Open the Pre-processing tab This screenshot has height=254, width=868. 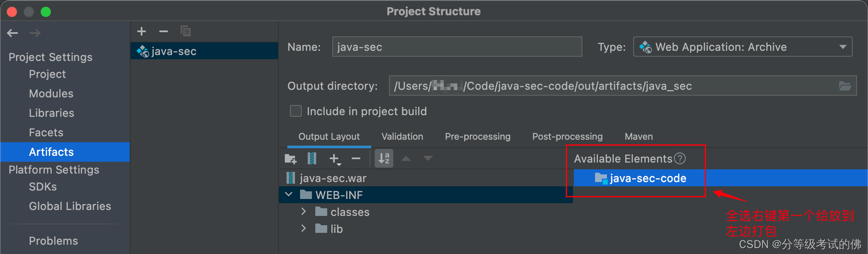click(478, 137)
